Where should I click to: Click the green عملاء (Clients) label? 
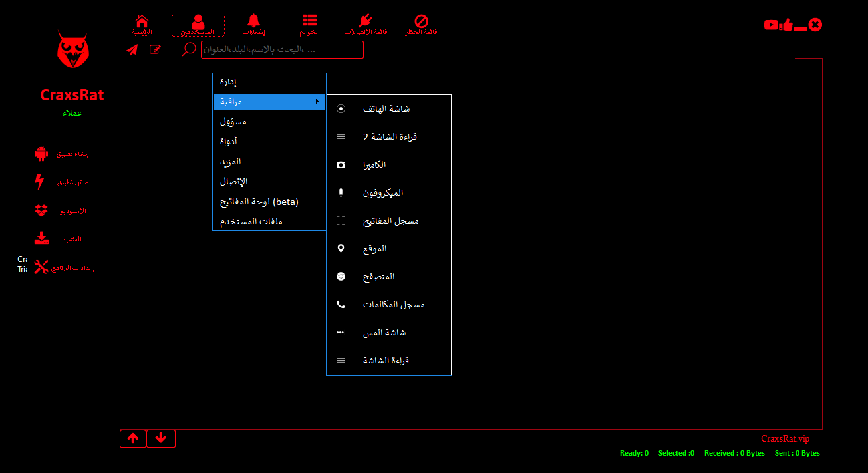(72, 113)
